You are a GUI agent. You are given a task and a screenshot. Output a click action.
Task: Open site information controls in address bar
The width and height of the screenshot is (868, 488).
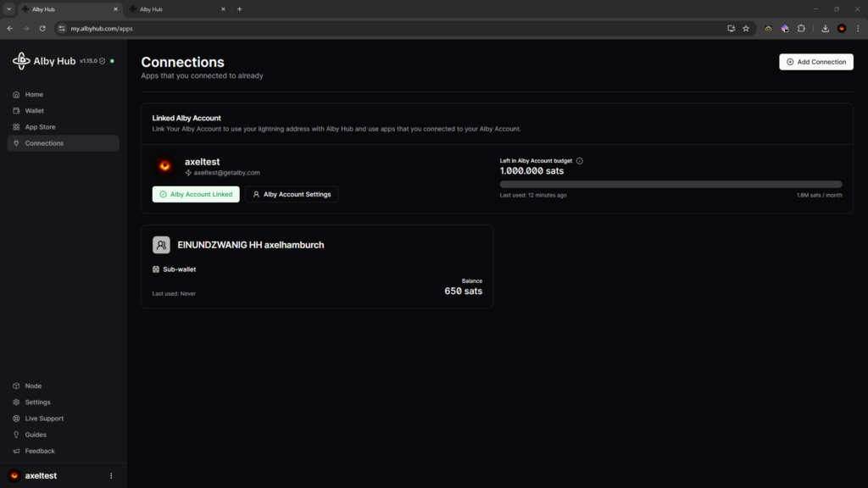[x=61, y=28]
